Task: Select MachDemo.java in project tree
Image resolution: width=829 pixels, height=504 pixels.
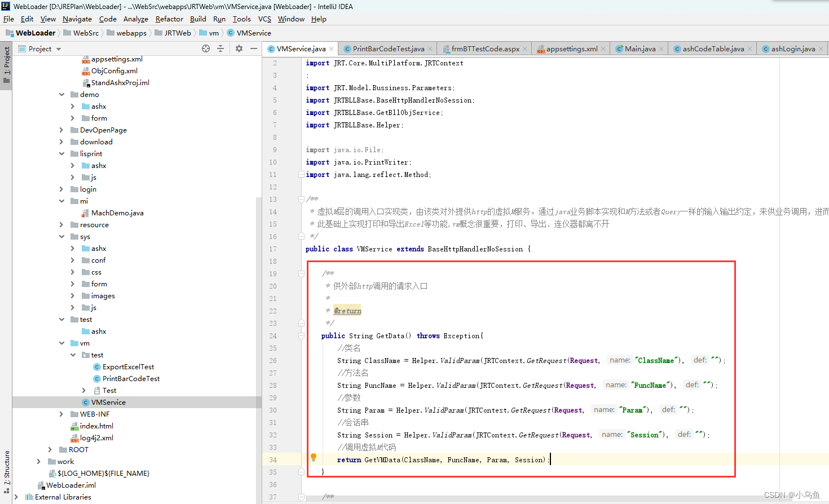Action: click(117, 213)
